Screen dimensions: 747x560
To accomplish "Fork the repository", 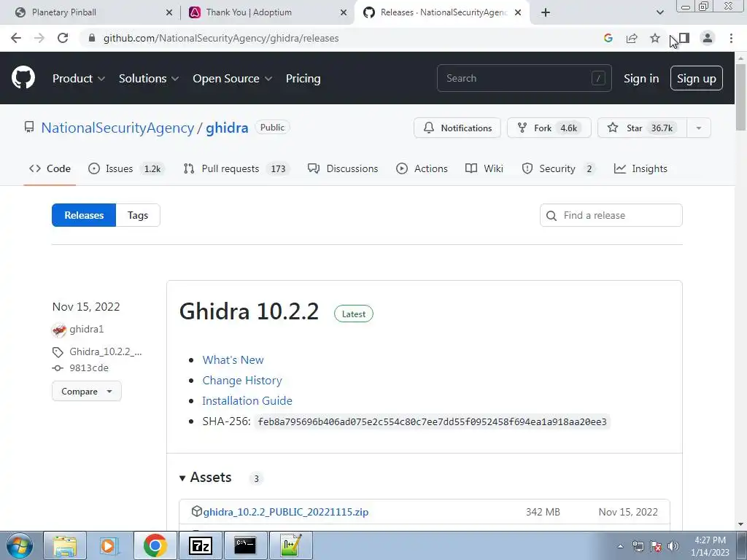I will click(549, 128).
